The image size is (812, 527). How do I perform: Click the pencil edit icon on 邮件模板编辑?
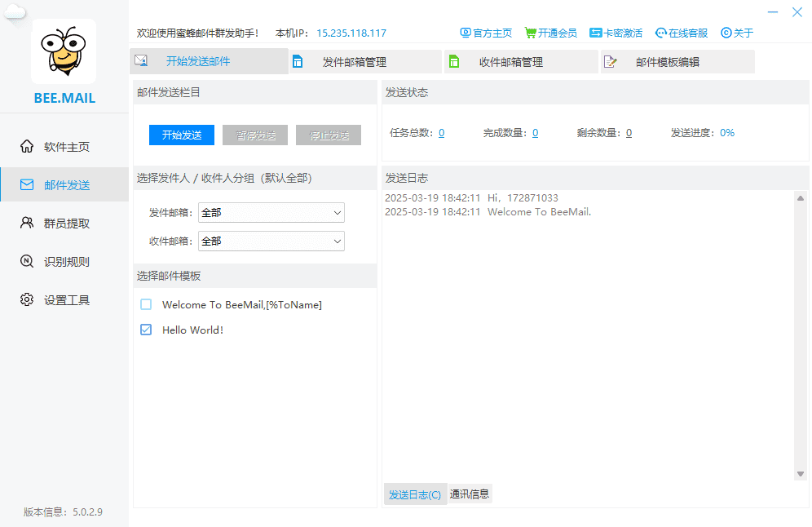point(611,62)
